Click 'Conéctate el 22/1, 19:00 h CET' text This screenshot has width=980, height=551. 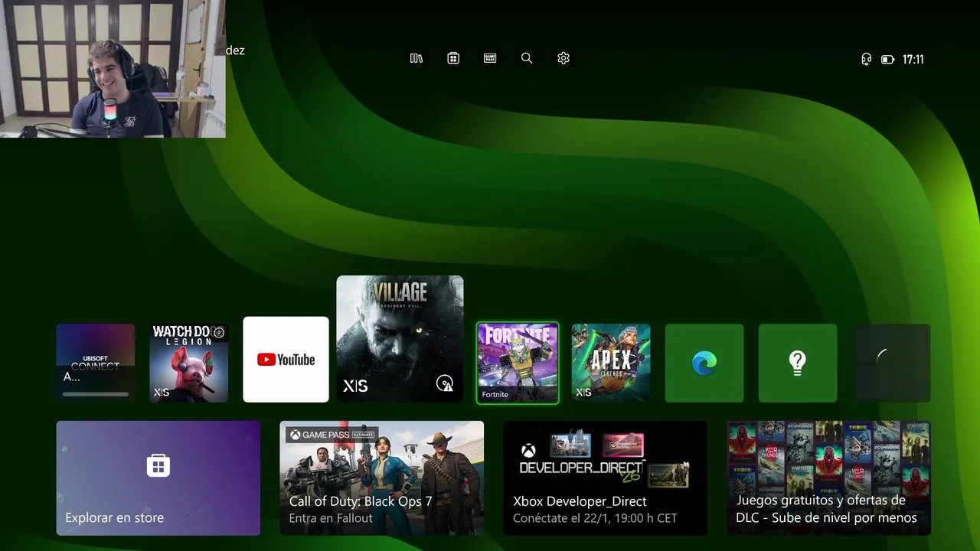pos(595,518)
